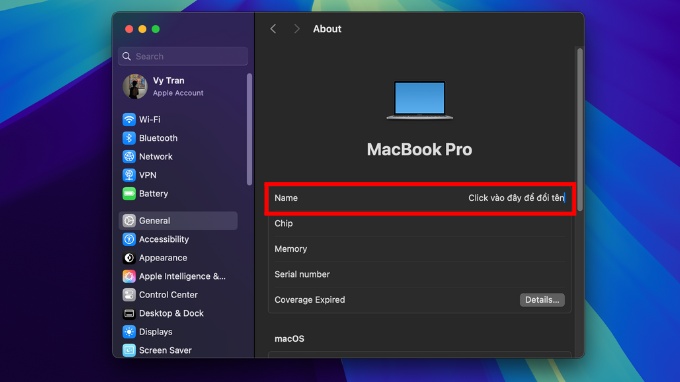Image resolution: width=680 pixels, height=382 pixels.
Task: Open Vy Tran profile avatar
Action: click(135, 86)
